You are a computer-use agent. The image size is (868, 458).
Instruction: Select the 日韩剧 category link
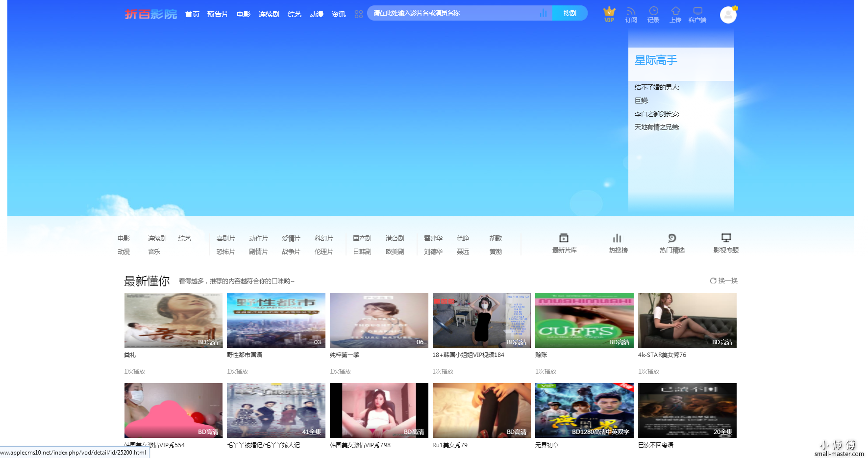[x=362, y=252]
